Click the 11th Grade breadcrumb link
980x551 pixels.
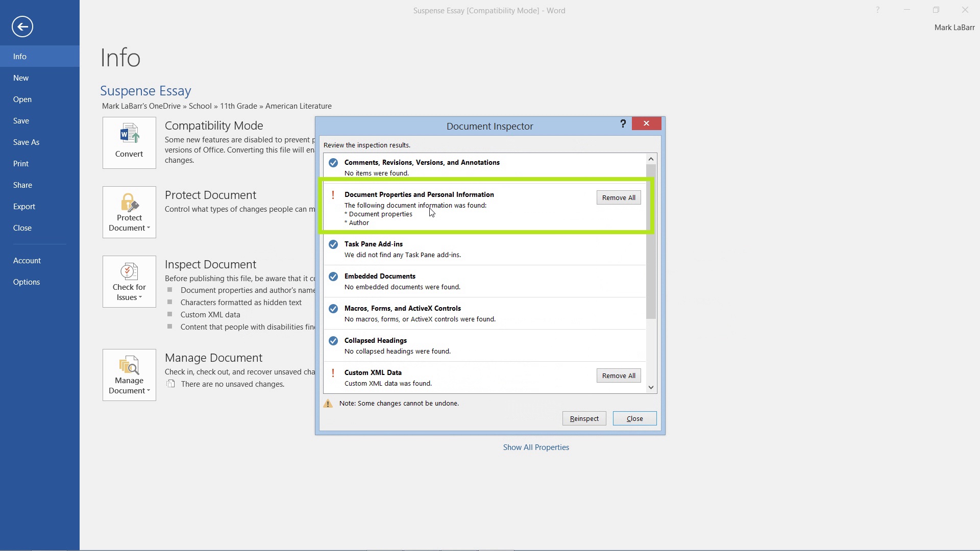pyautogui.click(x=238, y=106)
